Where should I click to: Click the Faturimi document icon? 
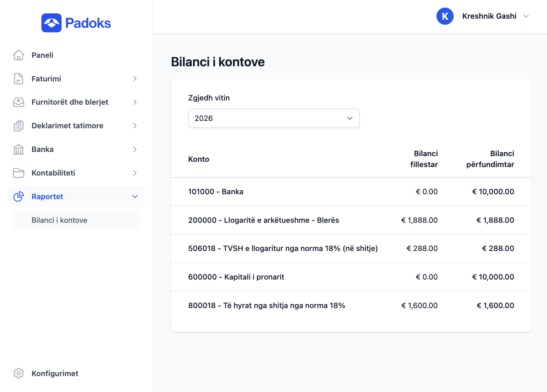click(x=18, y=79)
